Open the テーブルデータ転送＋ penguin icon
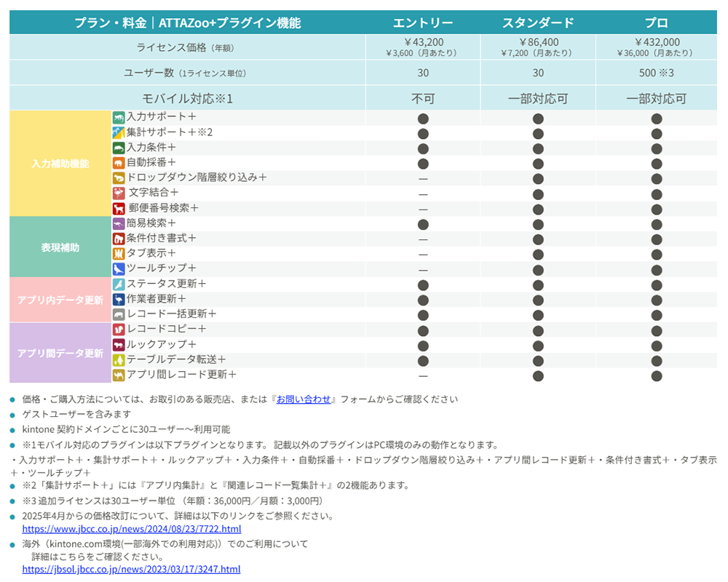728x582 pixels. (x=118, y=361)
